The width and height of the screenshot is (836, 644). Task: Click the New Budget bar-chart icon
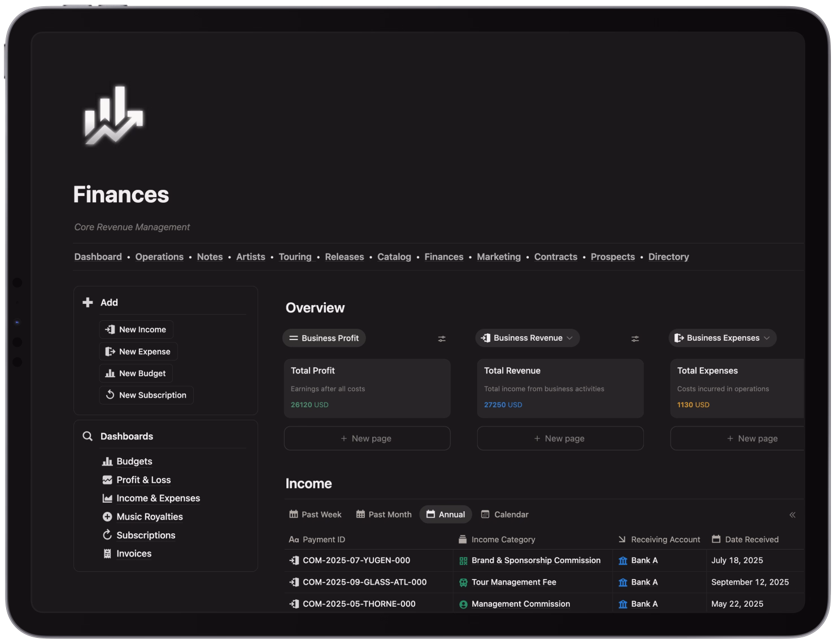[x=109, y=373]
